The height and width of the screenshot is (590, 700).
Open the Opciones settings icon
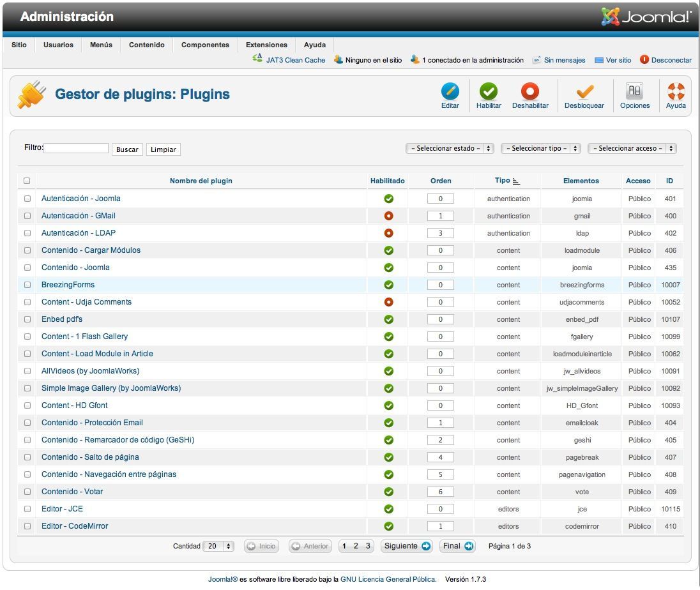click(x=634, y=91)
